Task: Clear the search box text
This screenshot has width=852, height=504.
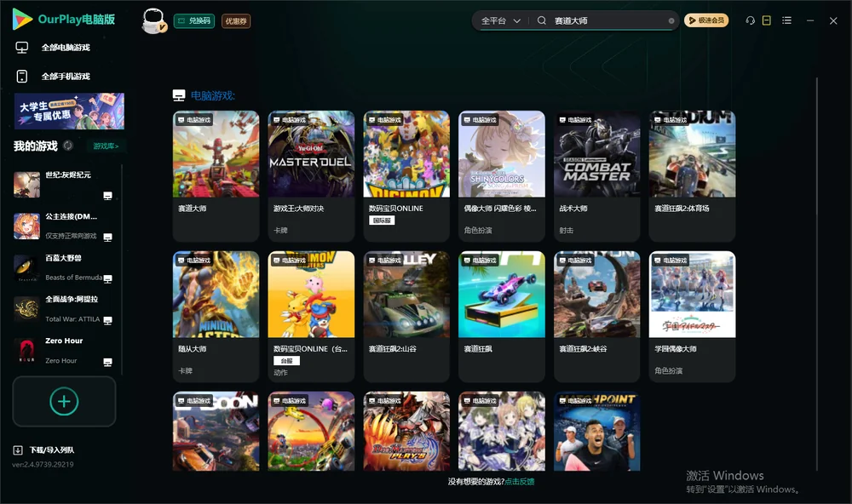Action: coord(671,20)
